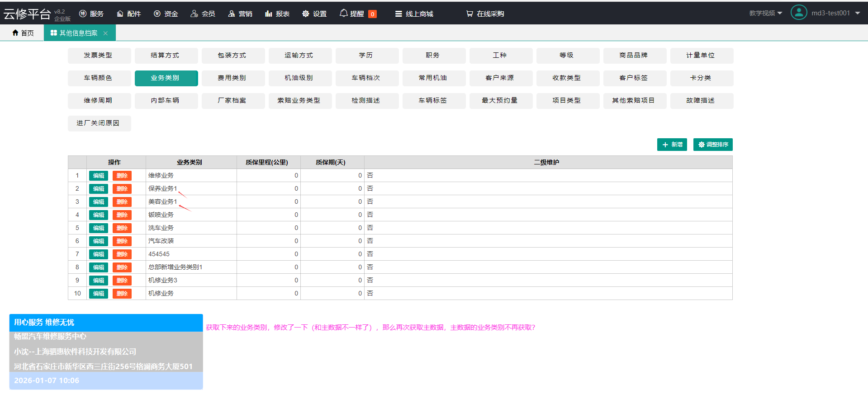Click the bell icon next to 提醒
This screenshot has width=868, height=403.
344,14
